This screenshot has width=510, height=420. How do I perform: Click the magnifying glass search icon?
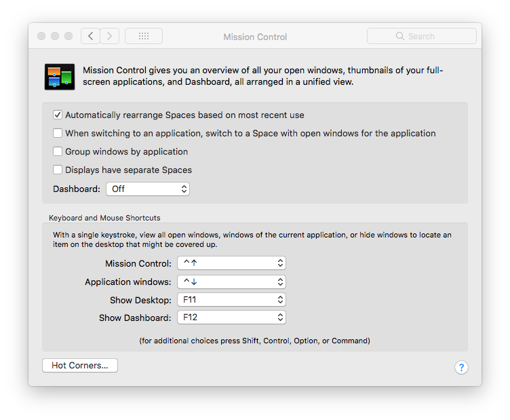[x=399, y=36]
